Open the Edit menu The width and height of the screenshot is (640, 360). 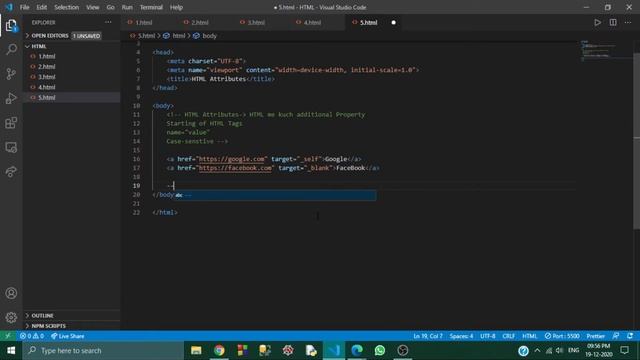click(42, 7)
